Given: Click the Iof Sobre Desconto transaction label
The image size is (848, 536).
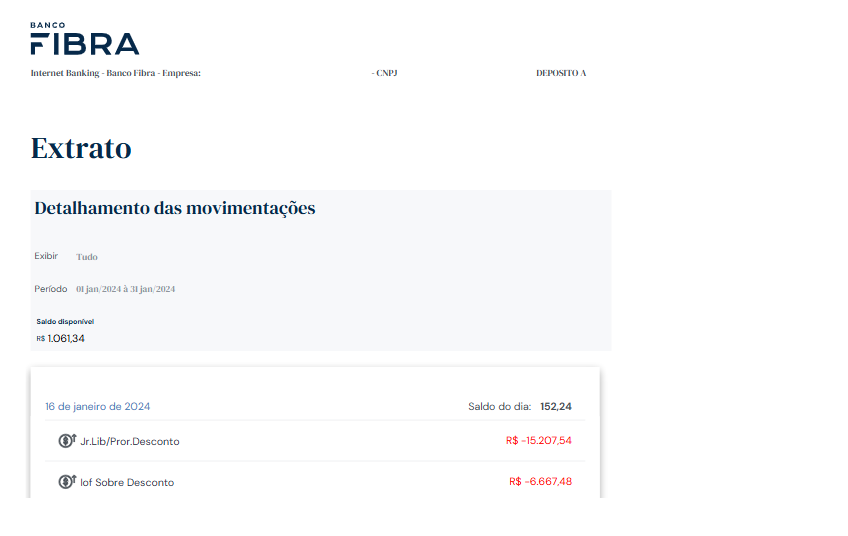Looking at the screenshot, I should 127,482.
